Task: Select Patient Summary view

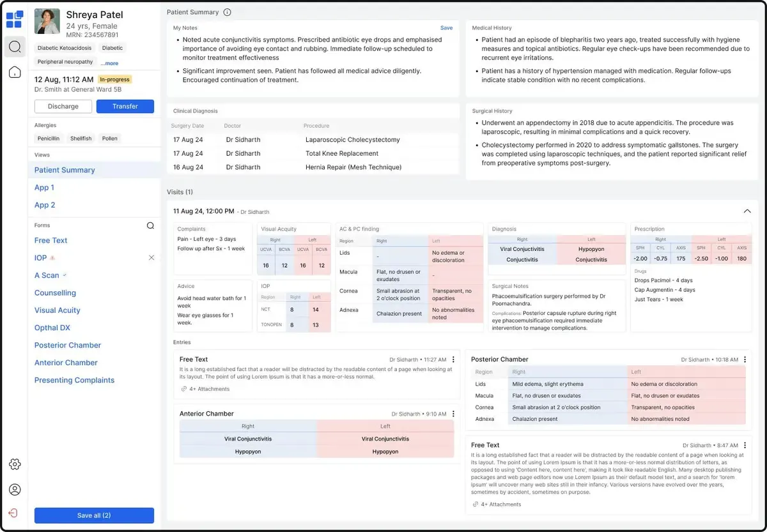Action: pyautogui.click(x=65, y=170)
